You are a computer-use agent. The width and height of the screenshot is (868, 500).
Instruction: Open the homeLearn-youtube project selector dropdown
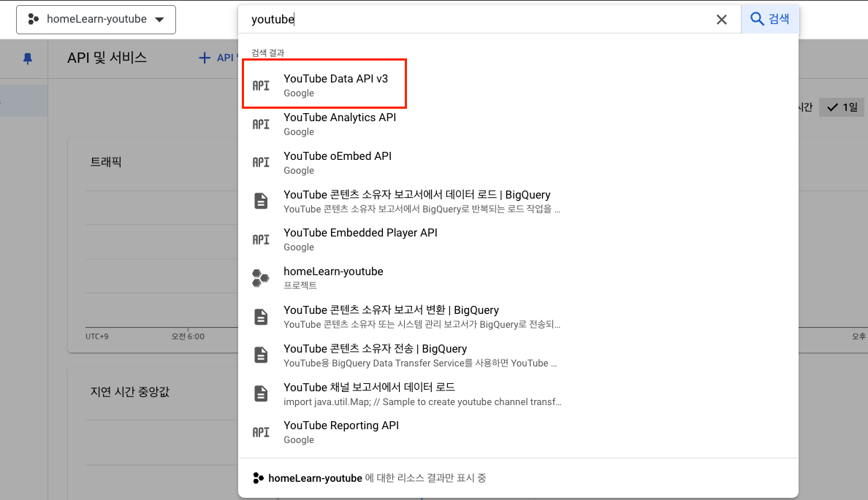(96, 20)
